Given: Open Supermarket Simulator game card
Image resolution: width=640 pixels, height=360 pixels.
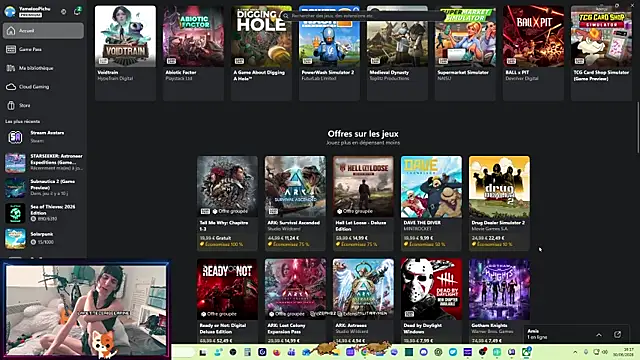Looking at the screenshot, I should coord(465,52).
